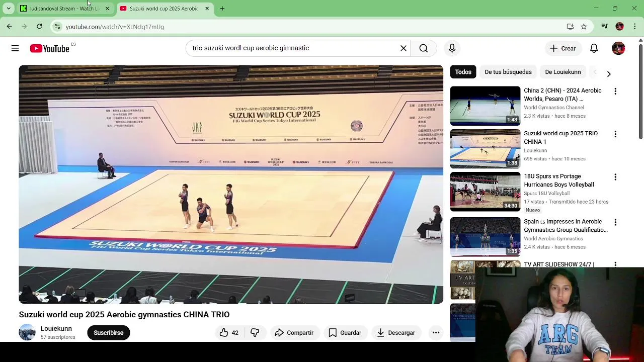Select De Louiekunn filter chip
The height and width of the screenshot is (362, 644).
tap(563, 72)
